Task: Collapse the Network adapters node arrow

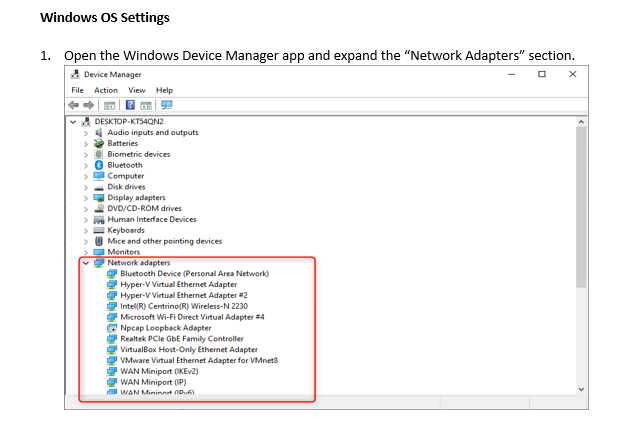Action: 85,263
